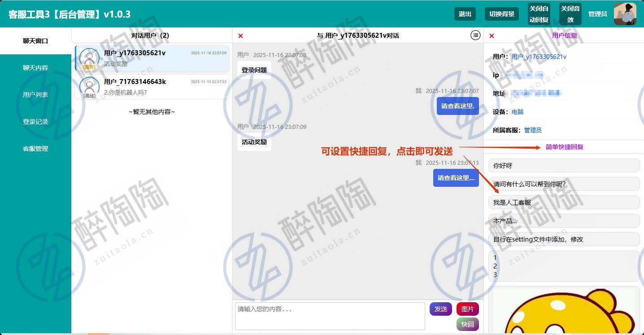Close the conversation panel with red X
Image resolution: width=644 pixels, height=335 pixels.
(x=241, y=36)
